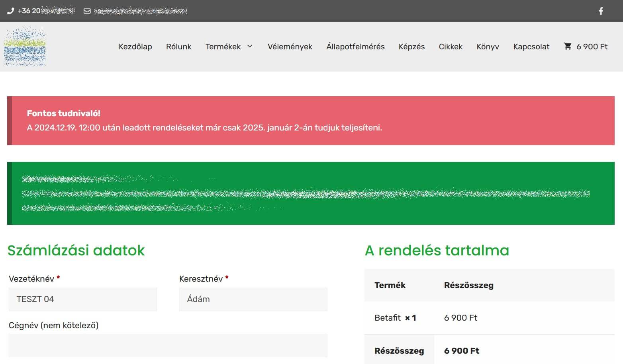The image size is (623, 364).
Task: Open the Facebook page icon
Action: [x=601, y=11]
